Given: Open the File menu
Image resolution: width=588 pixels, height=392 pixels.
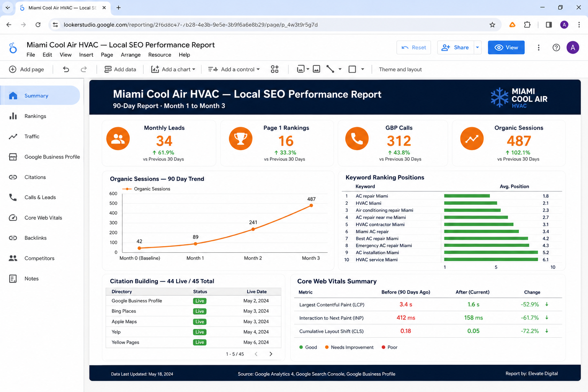Looking at the screenshot, I should coord(31,55).
